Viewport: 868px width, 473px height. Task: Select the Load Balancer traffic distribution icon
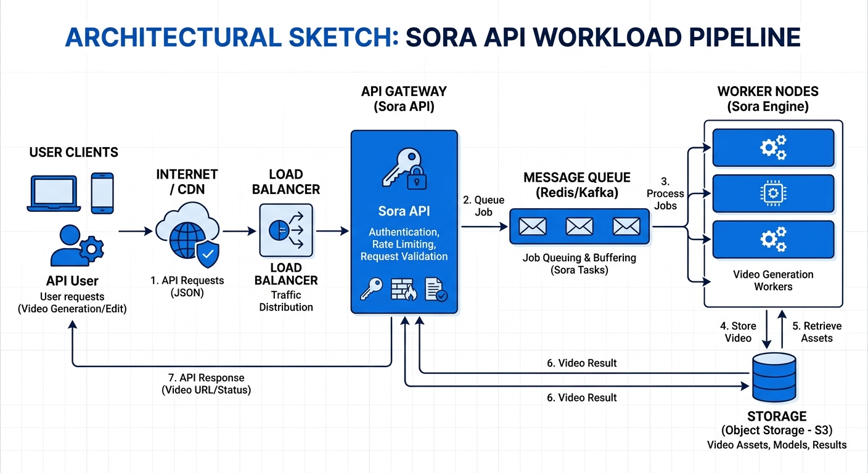pos(285,230)
